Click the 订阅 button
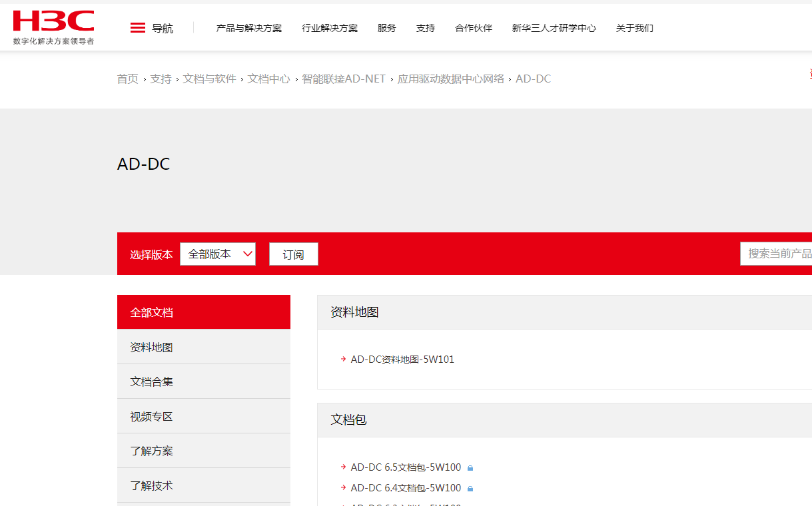The image size is (812, 506). (294, 254)
